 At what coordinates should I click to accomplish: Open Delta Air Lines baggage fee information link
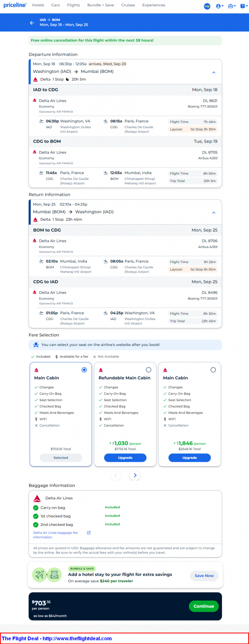(x=55, y=535)
